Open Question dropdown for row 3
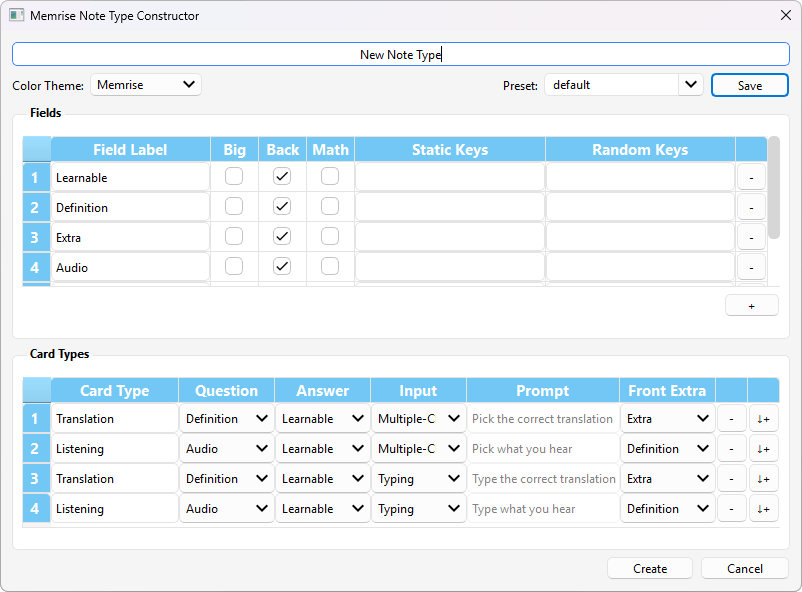 click(227, 478)
